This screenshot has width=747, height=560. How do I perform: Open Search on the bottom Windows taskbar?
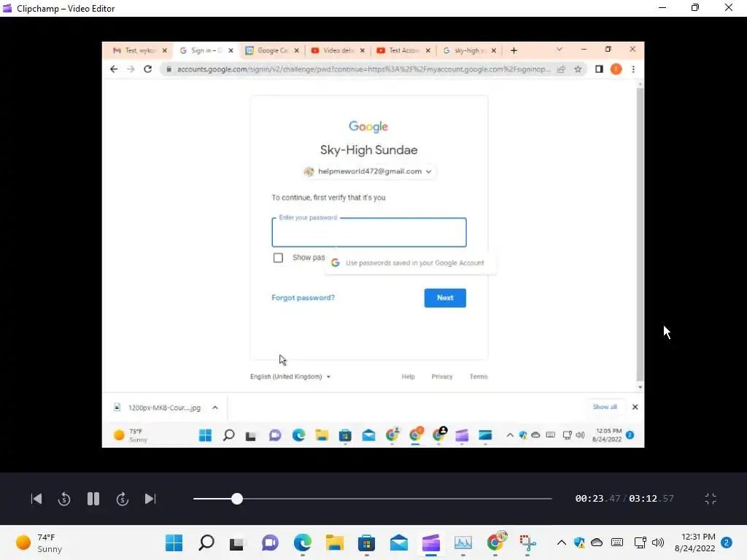[x=206, y=542]
